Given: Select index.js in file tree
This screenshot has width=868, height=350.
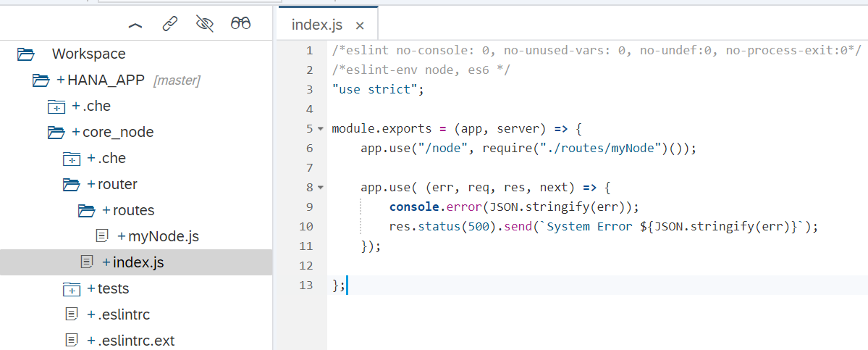Looking at the screenshot, I should click(138, 262).
